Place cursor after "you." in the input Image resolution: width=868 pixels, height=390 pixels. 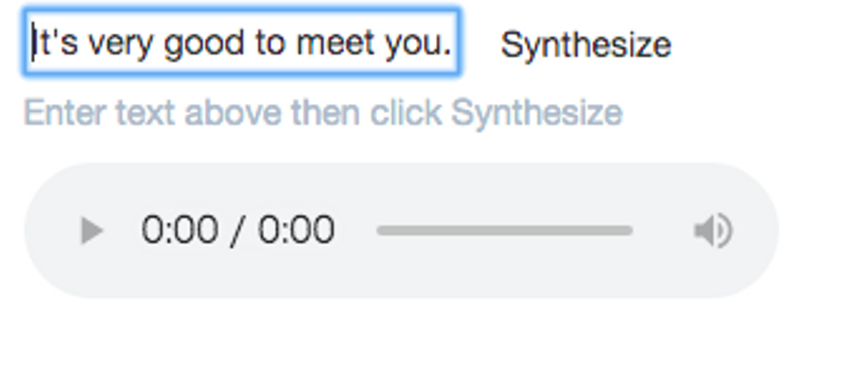453,43
